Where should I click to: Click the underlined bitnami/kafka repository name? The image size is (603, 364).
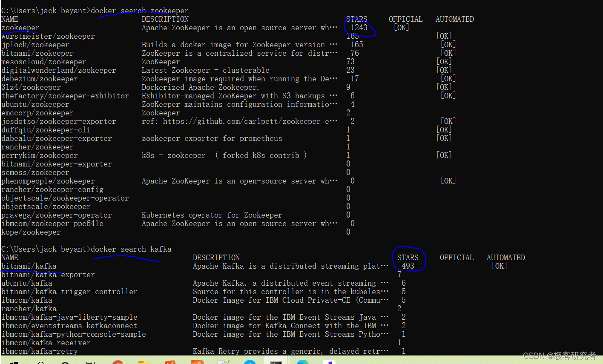click(30, 266)
